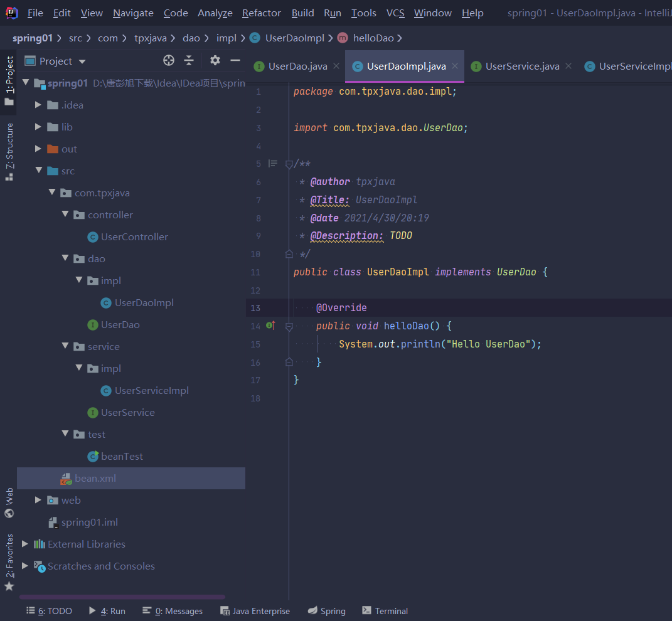Image resolution: width=672 pixels, height=621 pixels.
Task: Collapse the test package
Action: click(65, 433)
